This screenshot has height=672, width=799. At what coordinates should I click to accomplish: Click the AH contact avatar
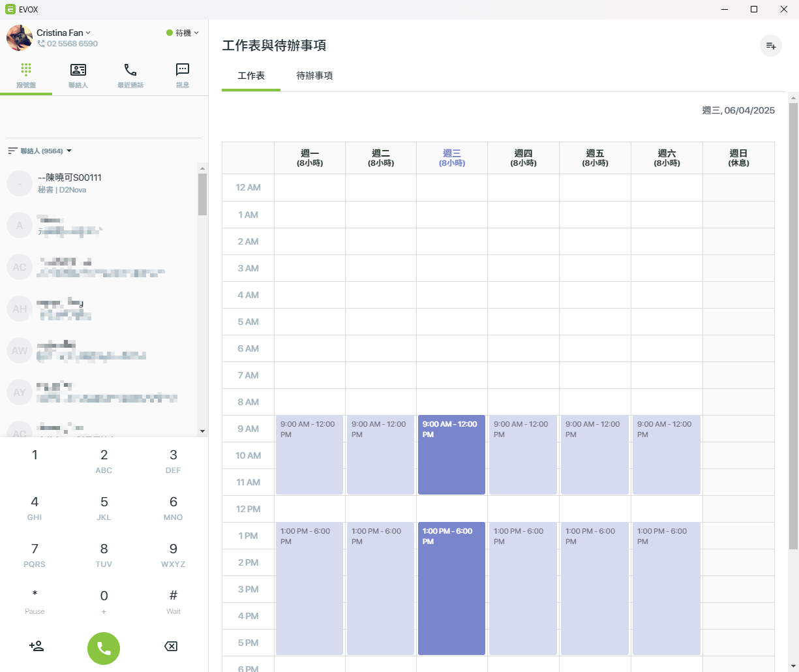coord(20,309)
